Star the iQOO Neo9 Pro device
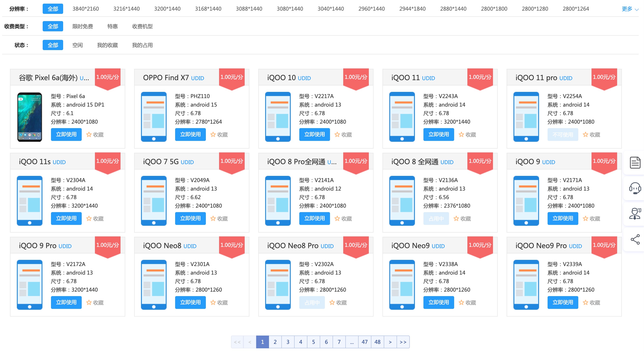Screen dimensions: 644x356 coord(586,302)
